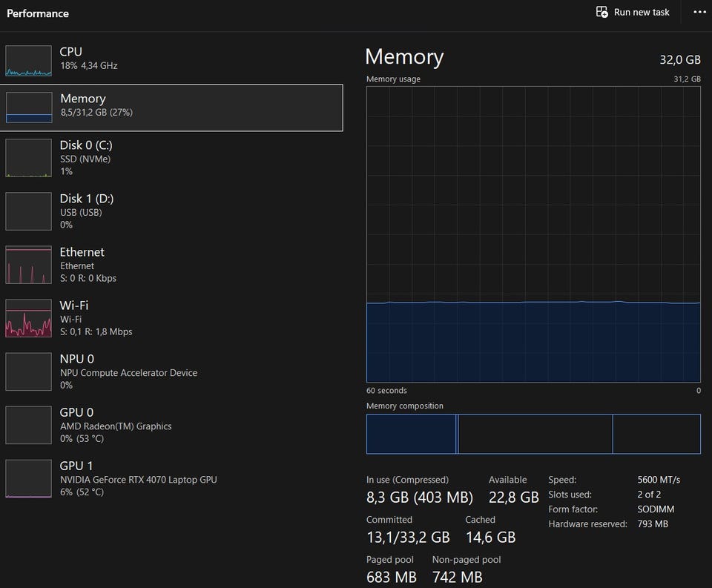Select the Disk 1 (D:) USB thumbnail
This screenshot has height=588, width=712.
click(x=29, y=211)
